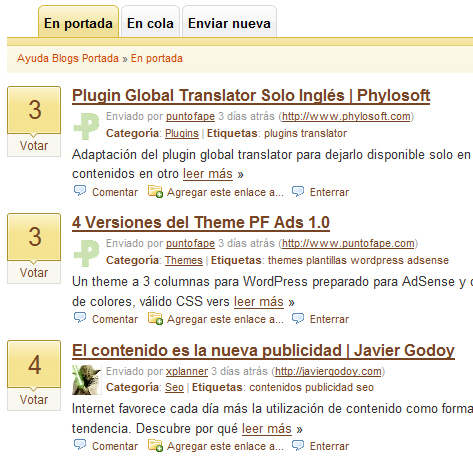Click vote count 3 of Plugin Global Translator
473x457 pixels.
[x=34, y=110]
